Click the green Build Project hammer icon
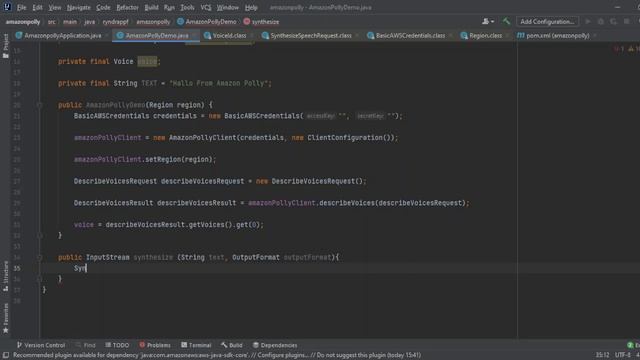This screenshot has width=640, height=360. click(506, 22)
